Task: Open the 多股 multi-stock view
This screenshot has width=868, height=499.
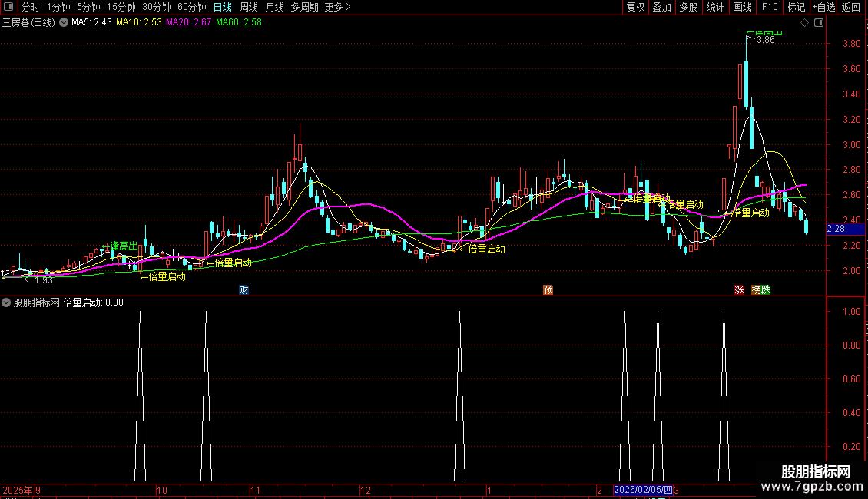Action: pyautogui.click(x=688, y=7)
